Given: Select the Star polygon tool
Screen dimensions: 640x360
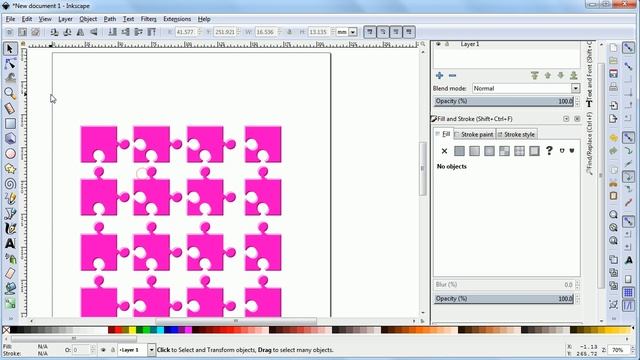Looking at the screenshot, I should click(x=10, y=169).
